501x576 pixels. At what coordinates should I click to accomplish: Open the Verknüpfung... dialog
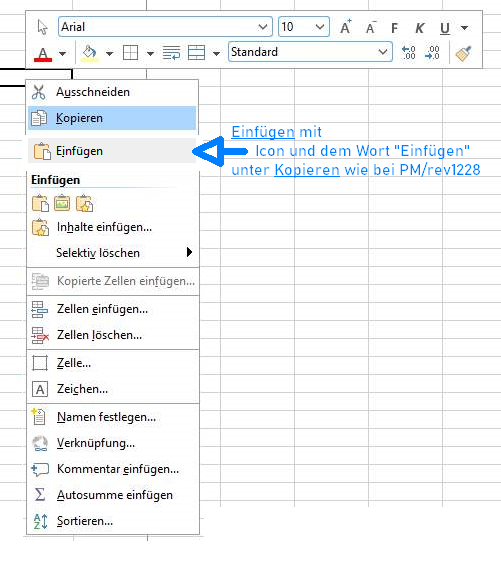[113, 443]
